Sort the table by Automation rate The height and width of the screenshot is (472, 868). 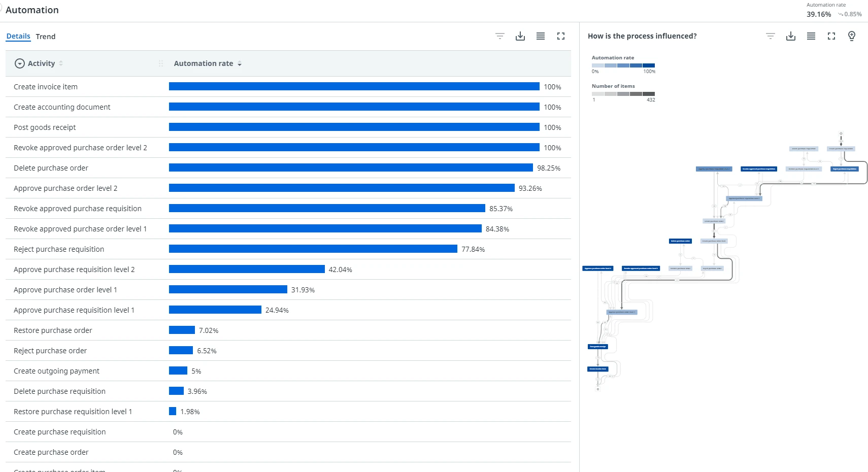pyautogui.click(x=240, y=63)
